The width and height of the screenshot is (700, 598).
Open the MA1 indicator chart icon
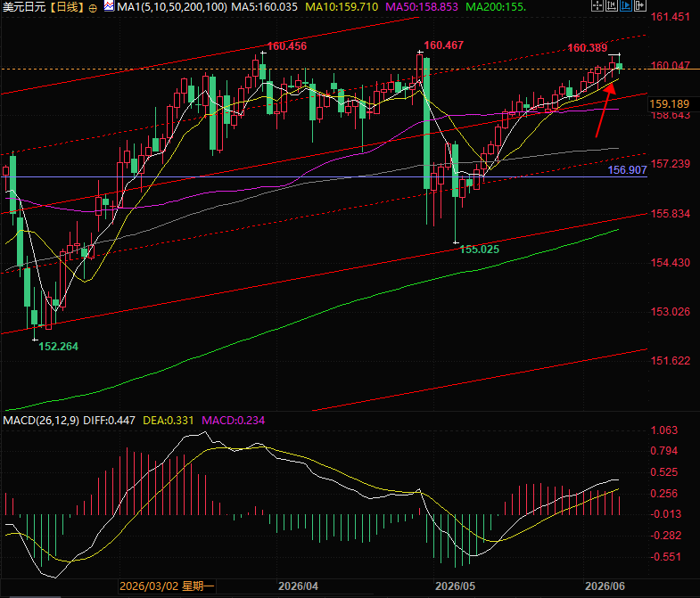tap(109, 6)
